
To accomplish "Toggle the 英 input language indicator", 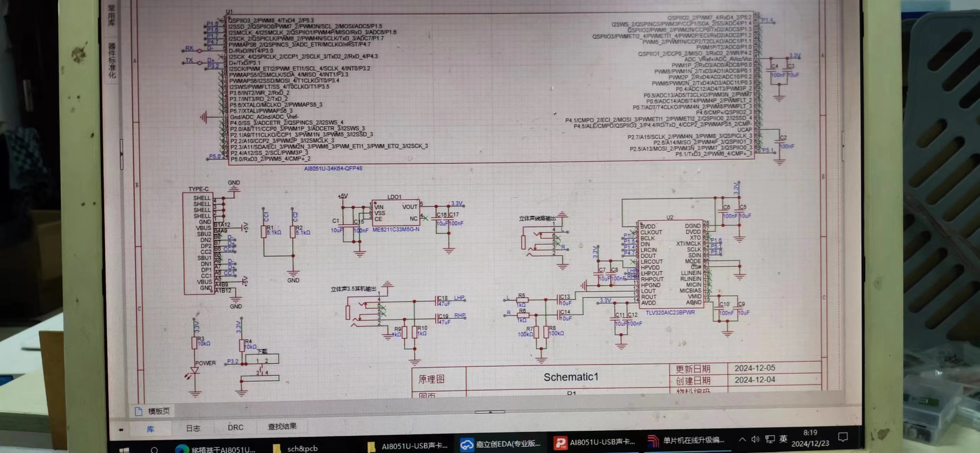I will point(783,438).
